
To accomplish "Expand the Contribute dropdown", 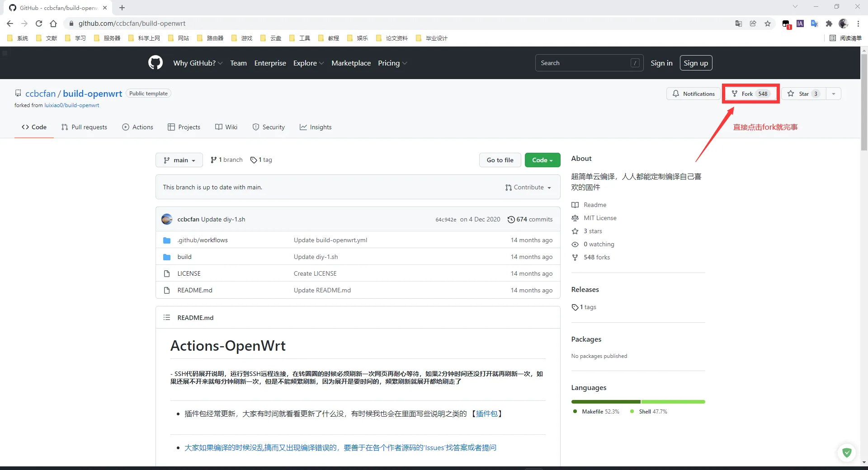I will (528, 187).
